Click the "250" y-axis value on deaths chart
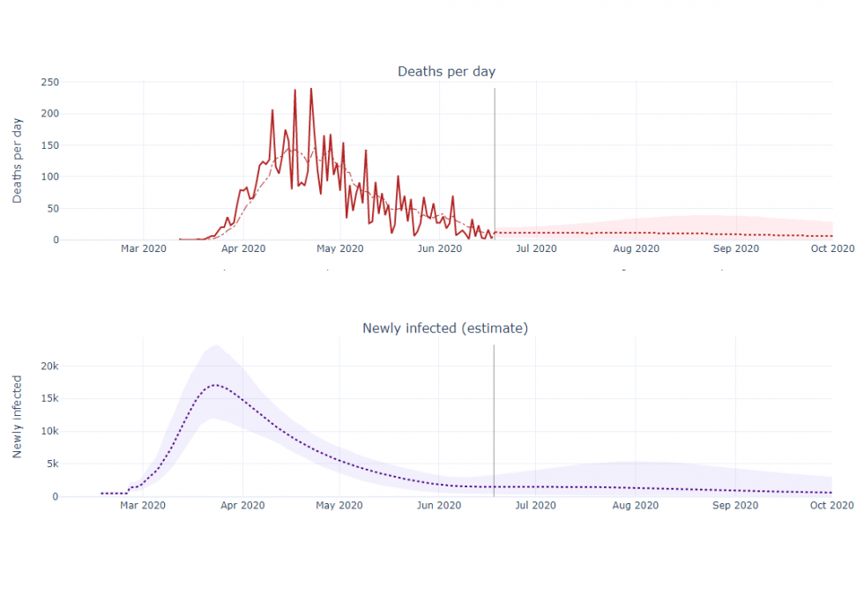Image resolution: width=864 pixels, height=616 pixels. [49, 82]
